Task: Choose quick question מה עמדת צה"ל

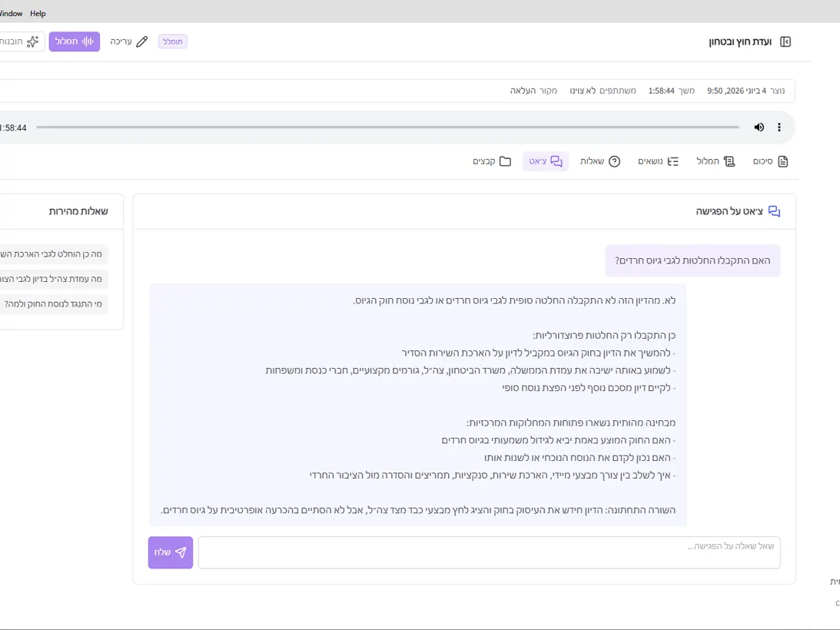Action: pos(54,279)
